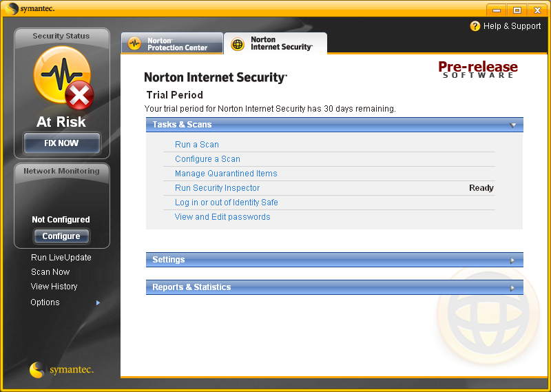This screenshot has width=551, height=392.
Task: Collapse the Tasks & Scans section arrow
Action: (x=512, y=125)
